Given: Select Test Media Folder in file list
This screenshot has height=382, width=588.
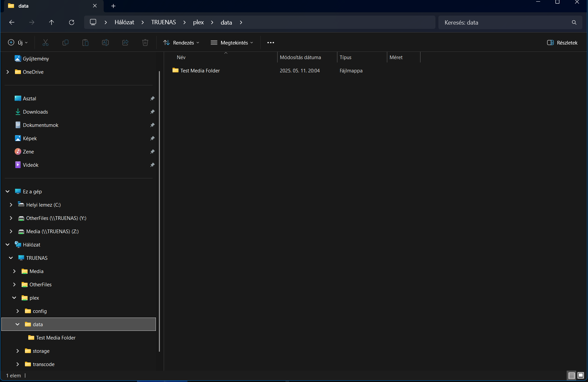Looking at the screenshot, I should (x=200, y=70).
